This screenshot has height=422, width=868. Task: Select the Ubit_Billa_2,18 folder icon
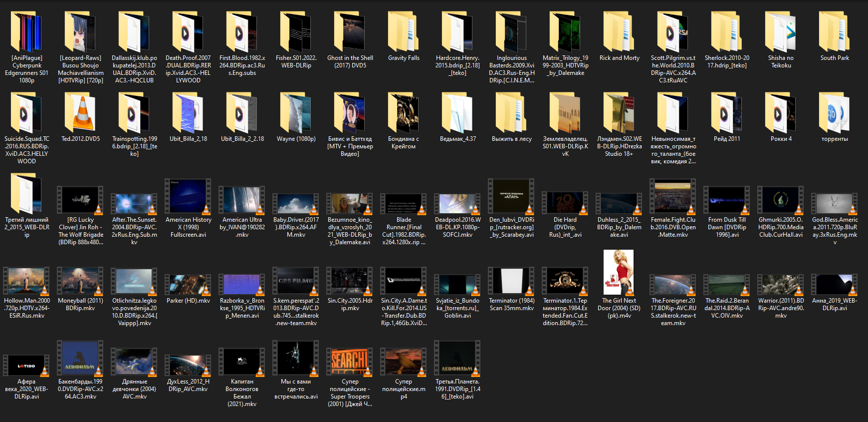(x=188, y=113)
